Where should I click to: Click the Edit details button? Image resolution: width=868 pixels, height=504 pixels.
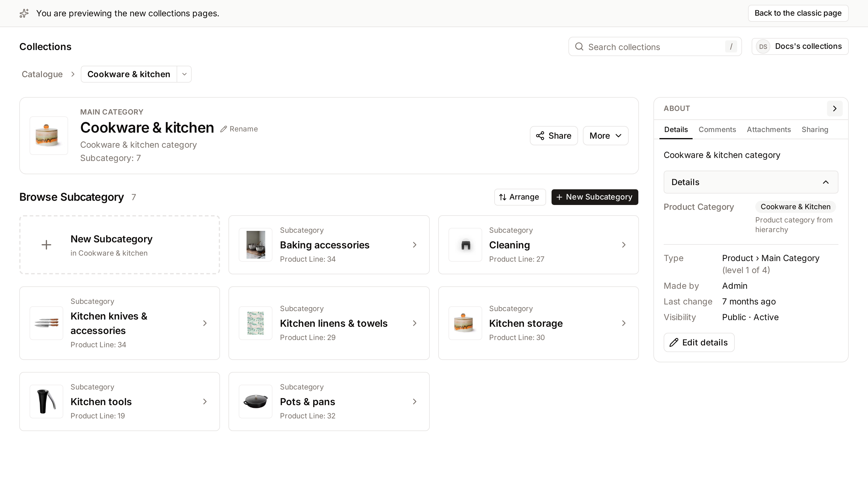[x=699, y=342]
